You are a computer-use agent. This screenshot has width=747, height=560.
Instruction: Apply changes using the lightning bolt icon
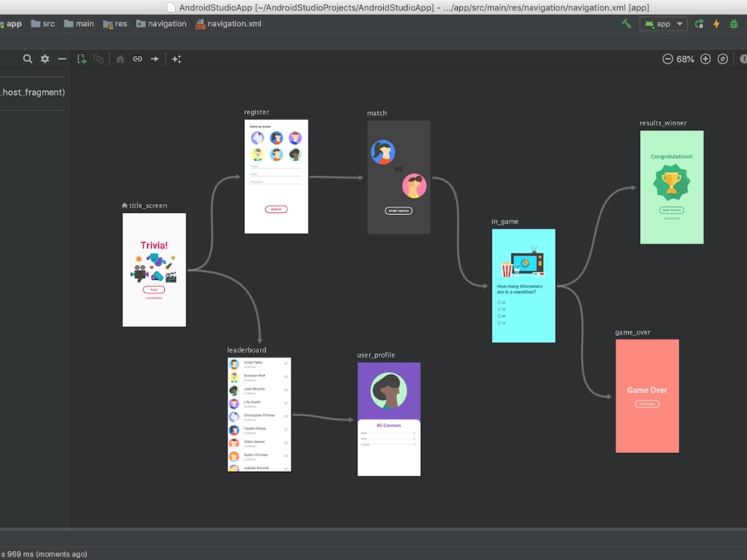(716, 24)
